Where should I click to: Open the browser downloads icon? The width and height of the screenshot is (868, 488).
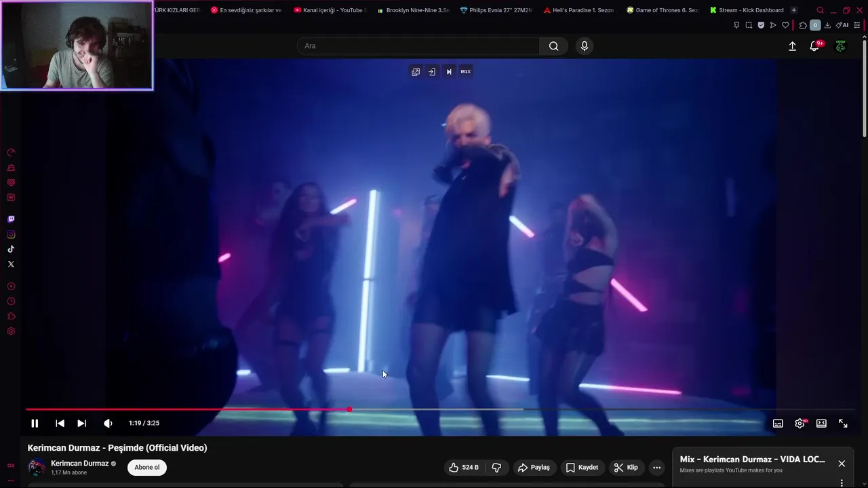pyautogui.click(x=827, y=25)
